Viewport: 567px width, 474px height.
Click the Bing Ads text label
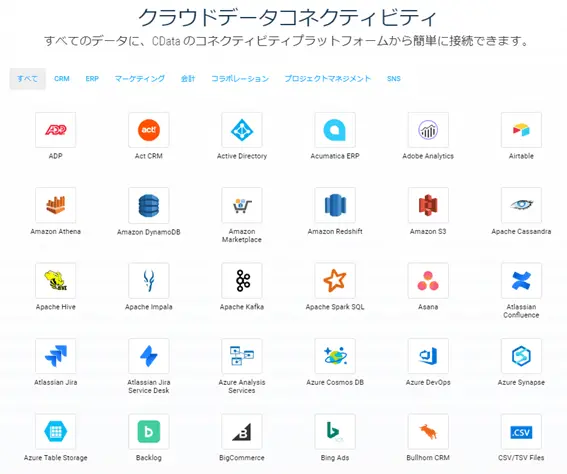(335, 458)
